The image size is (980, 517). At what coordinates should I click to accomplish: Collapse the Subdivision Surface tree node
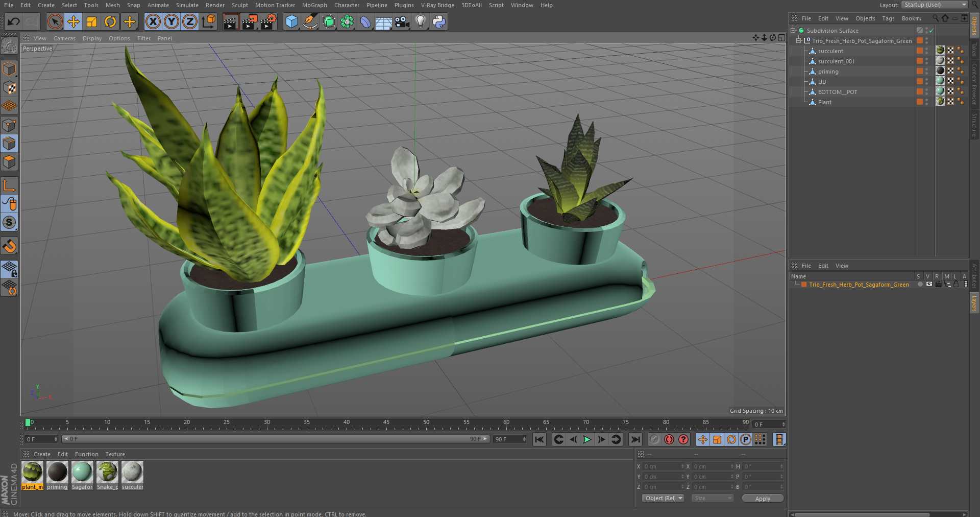pyautogui.click(x=793, y=31)
